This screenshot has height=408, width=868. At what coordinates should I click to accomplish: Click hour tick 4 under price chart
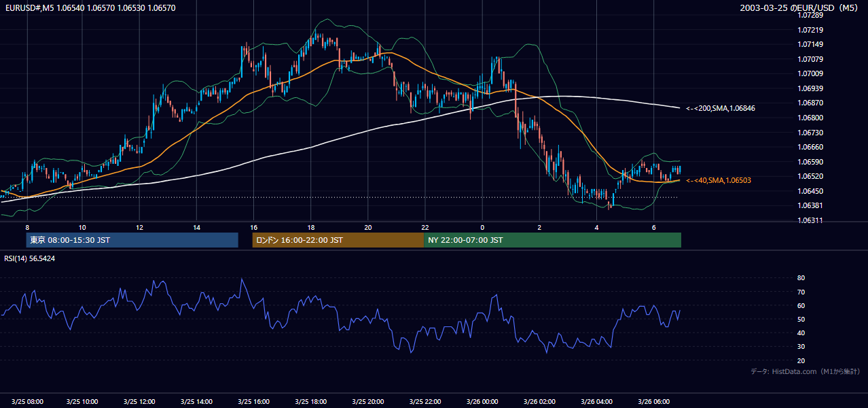(x=596, y=227)
